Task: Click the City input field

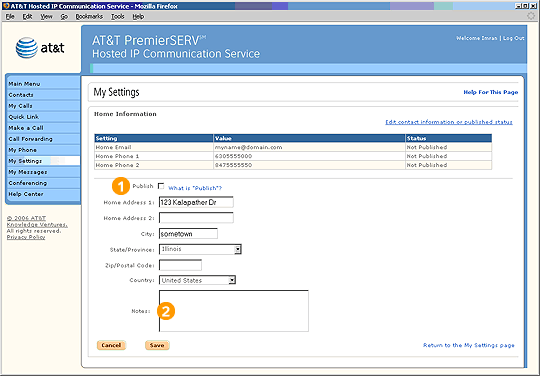Action: tap(188, 233)
